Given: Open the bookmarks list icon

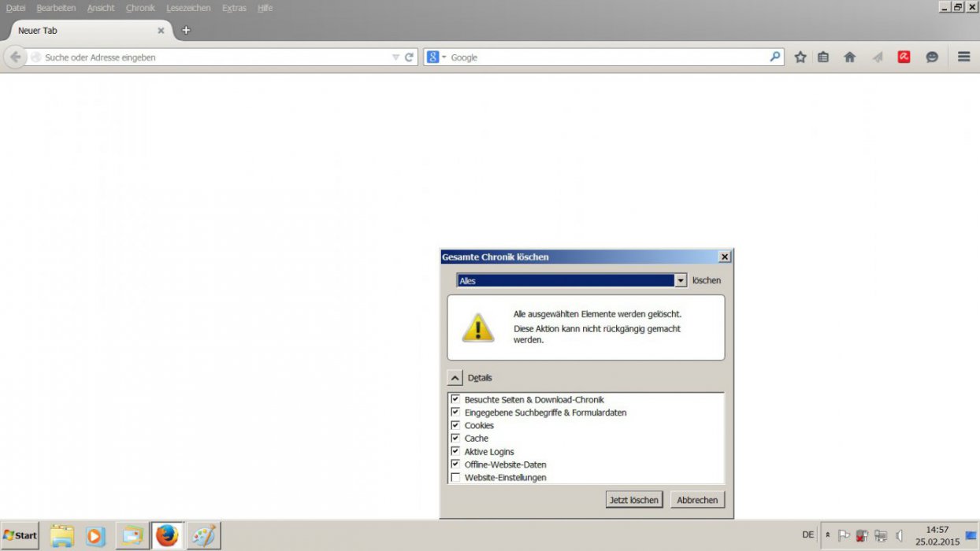Looking at the screenshot, I should coord(823,57).
